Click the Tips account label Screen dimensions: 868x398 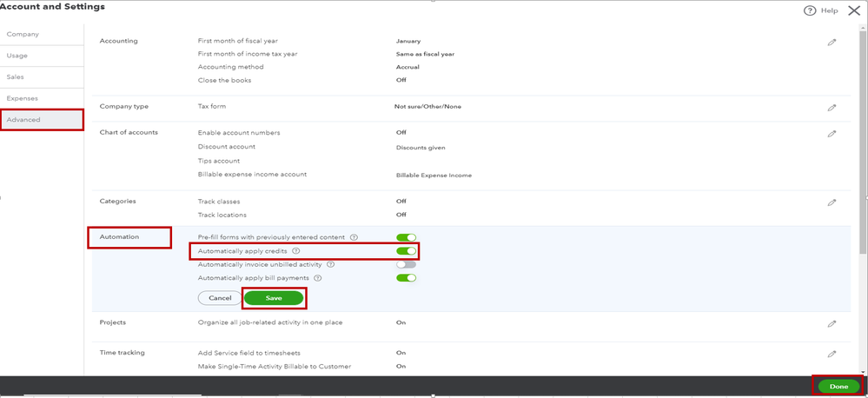(219, 161)
